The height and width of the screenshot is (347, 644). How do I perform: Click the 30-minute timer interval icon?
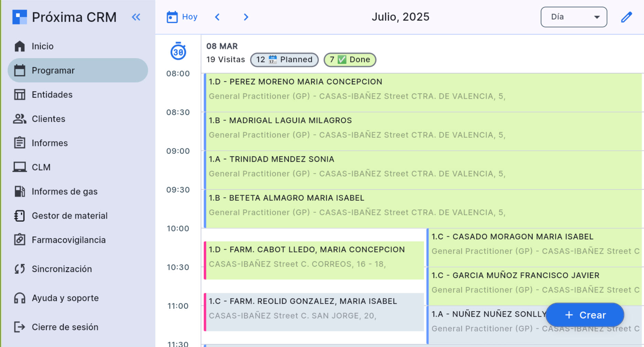point(178,52)
